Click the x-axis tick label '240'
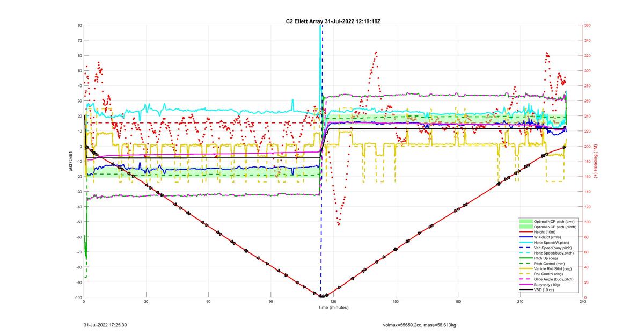 (x=582, y=302)
